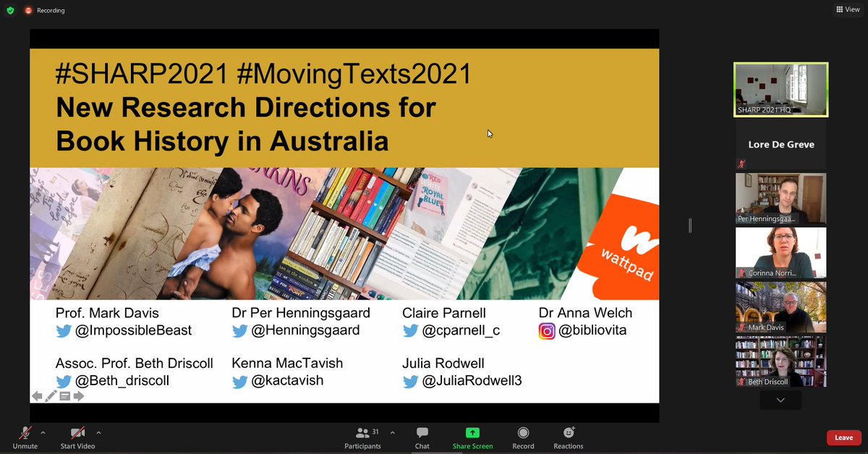Advance to next slide using forward arrow

pos(79,396)
